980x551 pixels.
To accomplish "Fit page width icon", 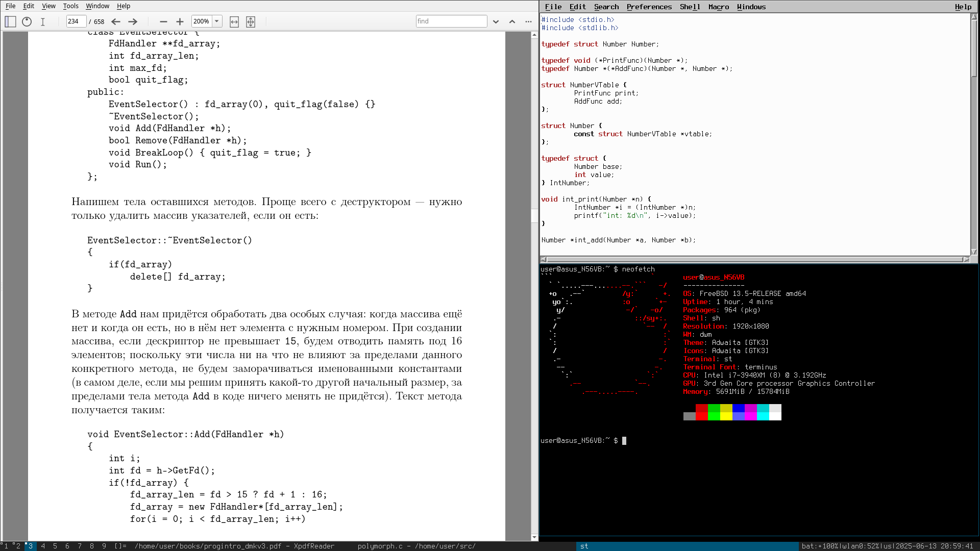I will point(234,21).
